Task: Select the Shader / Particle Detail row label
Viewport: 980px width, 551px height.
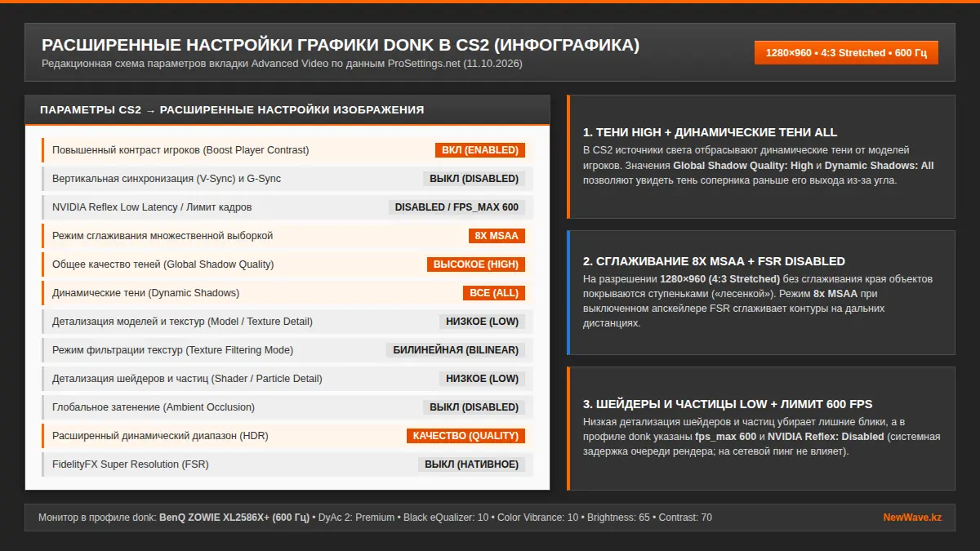Action: 187,379
